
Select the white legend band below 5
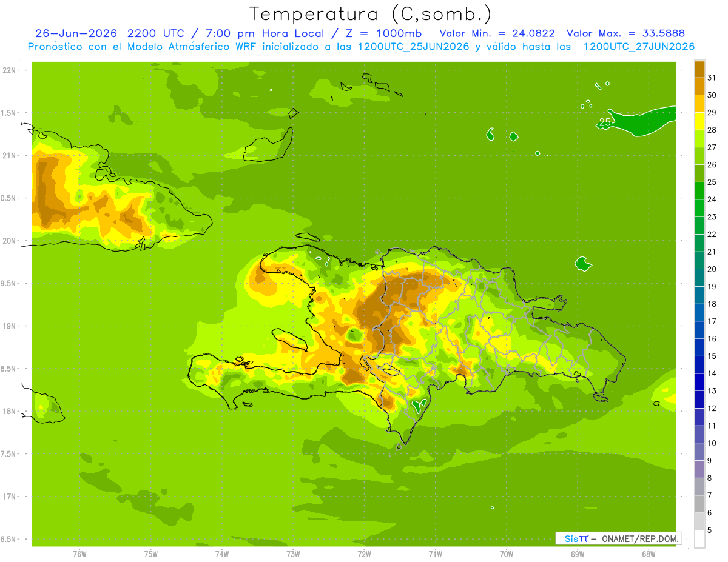pyautogui.click(x=699, y=539)
